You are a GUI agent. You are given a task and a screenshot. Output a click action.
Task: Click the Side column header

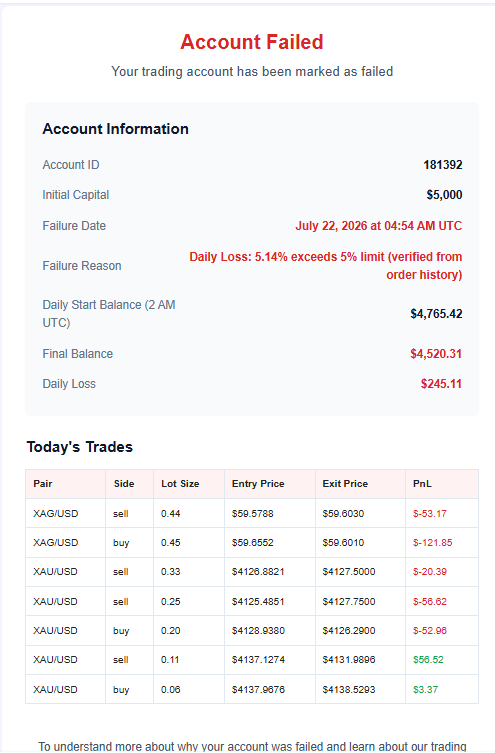[x=124, y=484]
